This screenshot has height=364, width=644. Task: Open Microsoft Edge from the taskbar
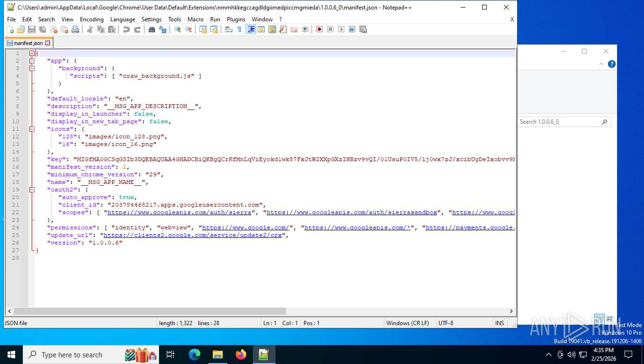195,354
